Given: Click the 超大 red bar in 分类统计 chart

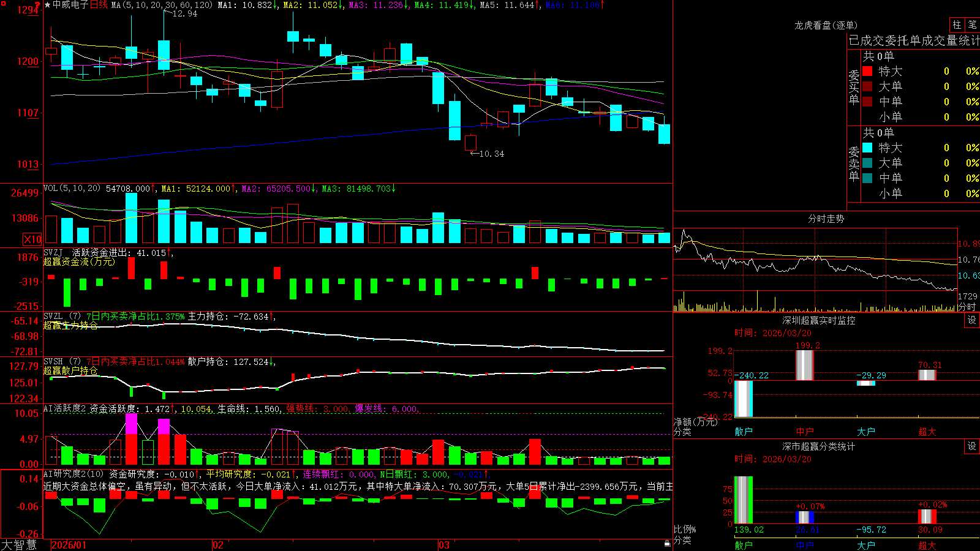Looking at the screenshot, I should 927,517.
